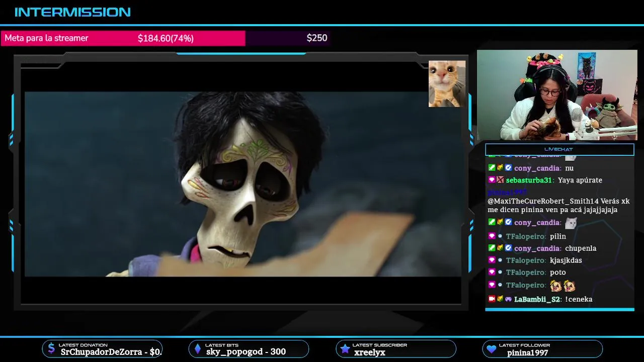
Task: Click the first dog emote from TFalopeiro
Action: [556, 286]
